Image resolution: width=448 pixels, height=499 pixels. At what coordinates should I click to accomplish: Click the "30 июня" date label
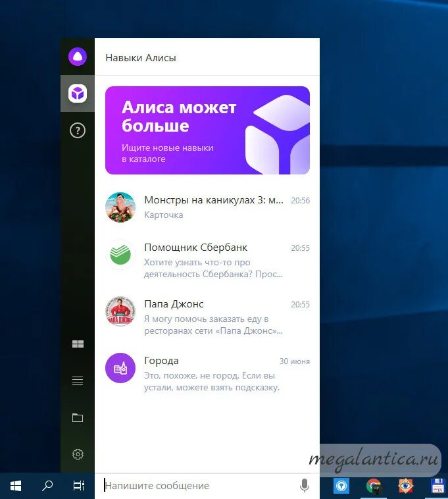pyautogui.click(x=295, y=361)
